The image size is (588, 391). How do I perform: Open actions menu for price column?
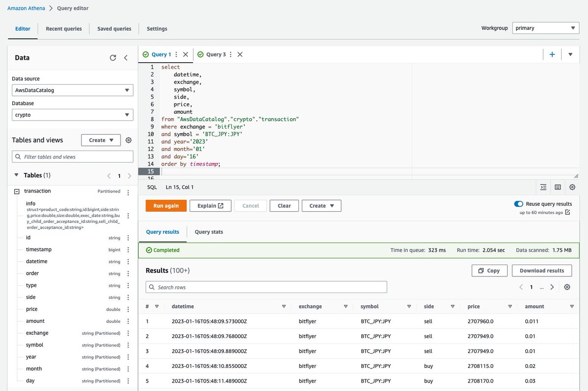point(128,309)
